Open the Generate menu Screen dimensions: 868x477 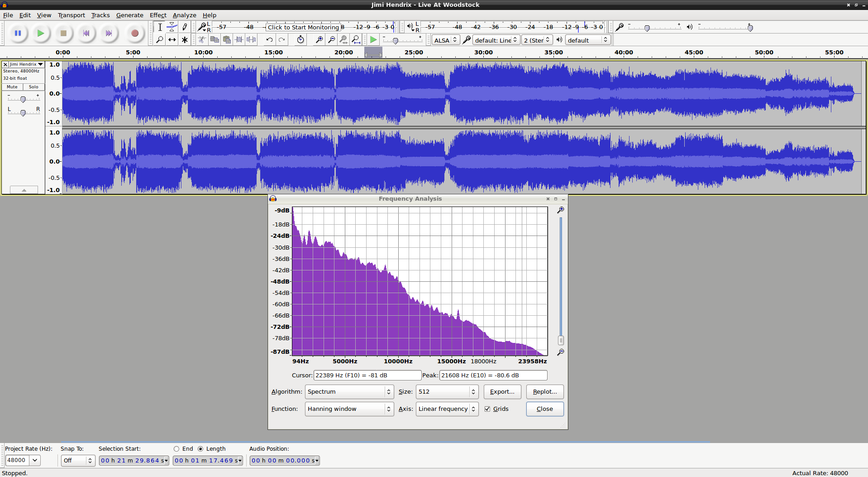tap(129, 15)
